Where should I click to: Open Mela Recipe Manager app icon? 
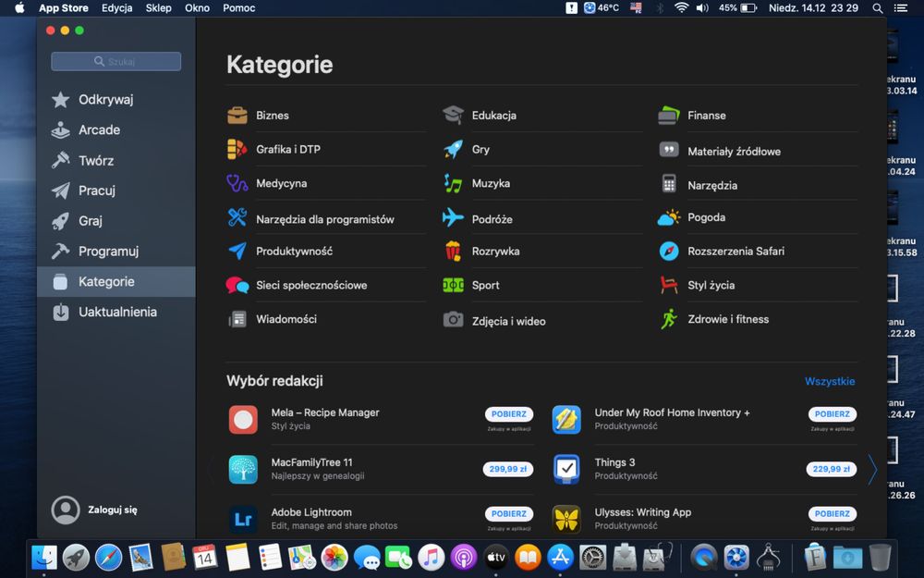(x=243, y=419)
